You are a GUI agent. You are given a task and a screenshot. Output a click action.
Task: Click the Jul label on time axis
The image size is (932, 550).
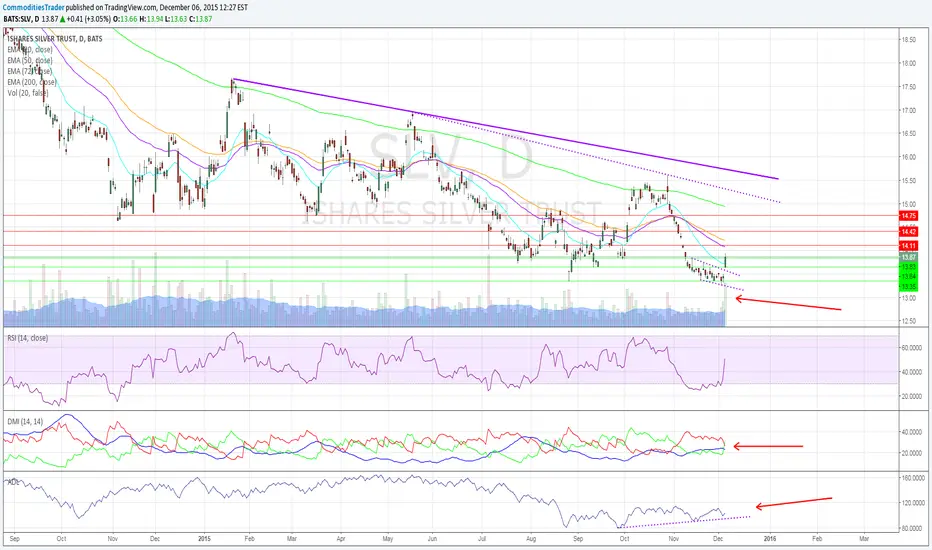(482, 539)
